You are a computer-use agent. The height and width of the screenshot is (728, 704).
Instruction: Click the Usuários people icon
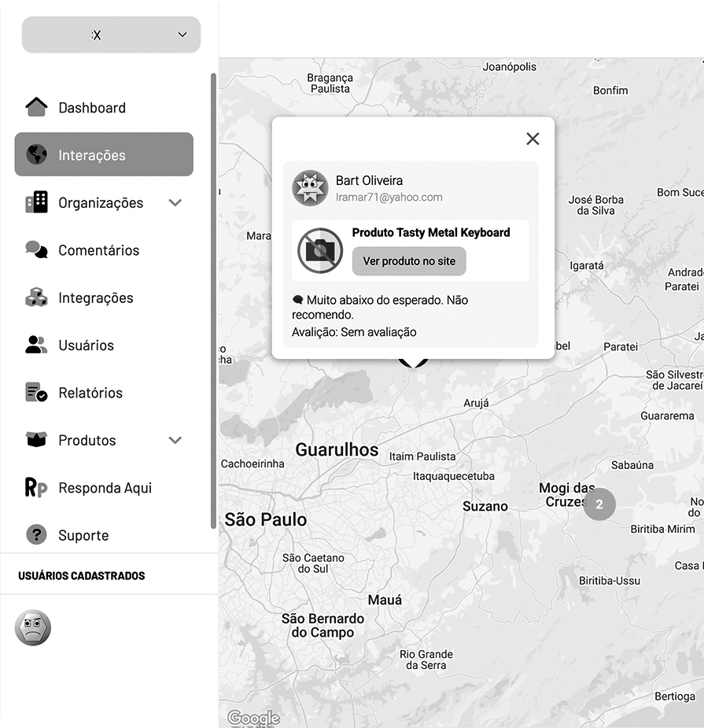[x=36, y=345]
